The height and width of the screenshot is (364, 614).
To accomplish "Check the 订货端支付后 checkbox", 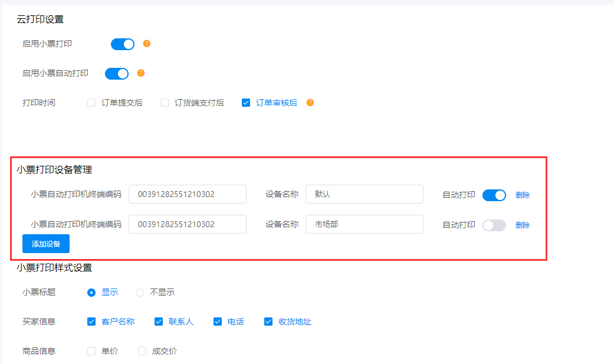I will [x=165, y=103].
